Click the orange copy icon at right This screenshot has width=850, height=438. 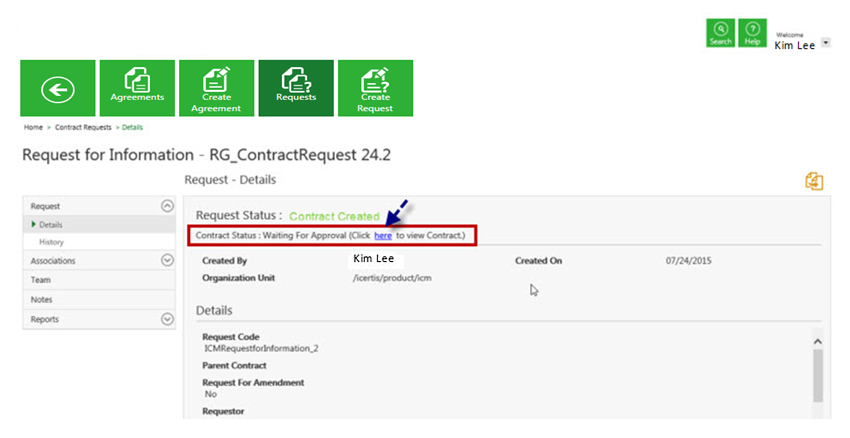pyautogui.click(x=814, y=181)
